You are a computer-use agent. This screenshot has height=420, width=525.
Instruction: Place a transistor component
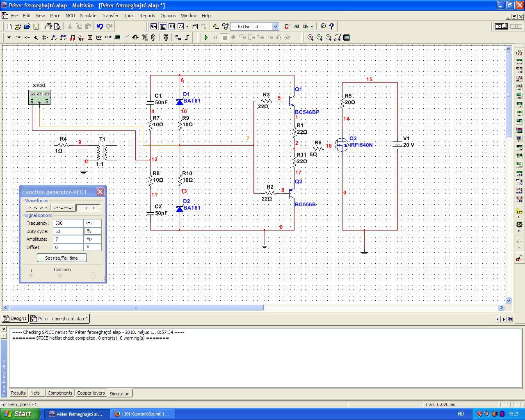36,37
